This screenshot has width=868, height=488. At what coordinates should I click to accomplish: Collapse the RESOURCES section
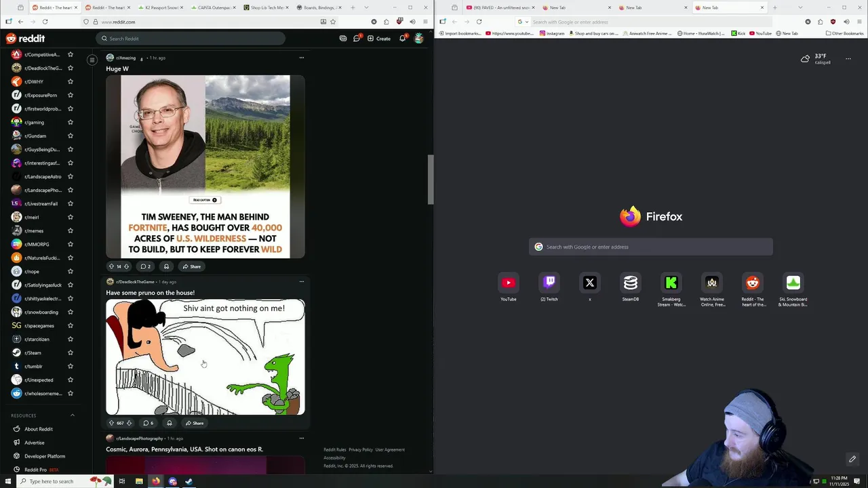73,415
